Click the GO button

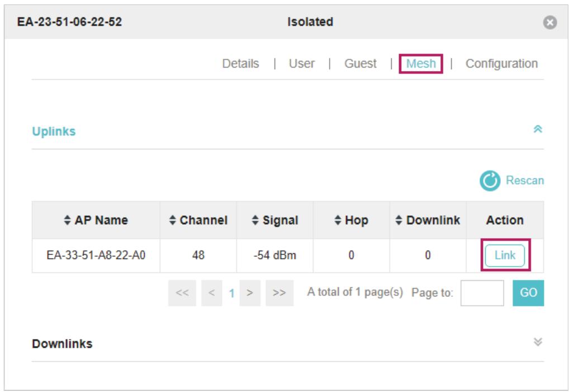point(528,292)
